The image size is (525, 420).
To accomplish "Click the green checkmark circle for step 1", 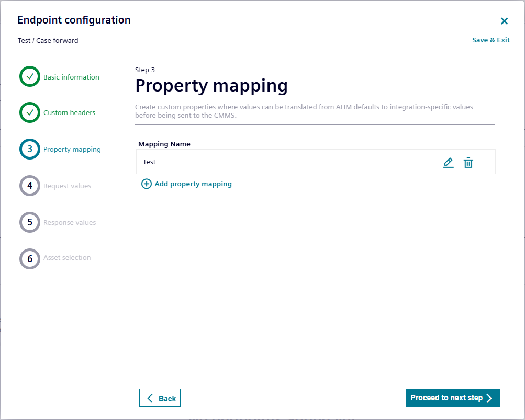I will click(x=30, y=76).
